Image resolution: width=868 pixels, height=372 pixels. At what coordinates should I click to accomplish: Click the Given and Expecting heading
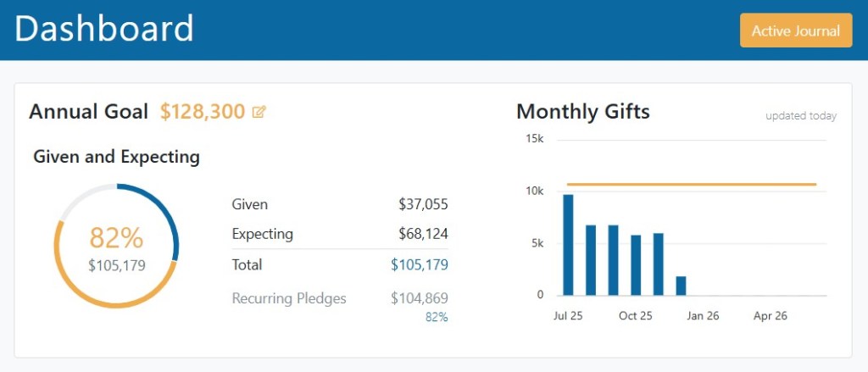(x=116, y=157)
